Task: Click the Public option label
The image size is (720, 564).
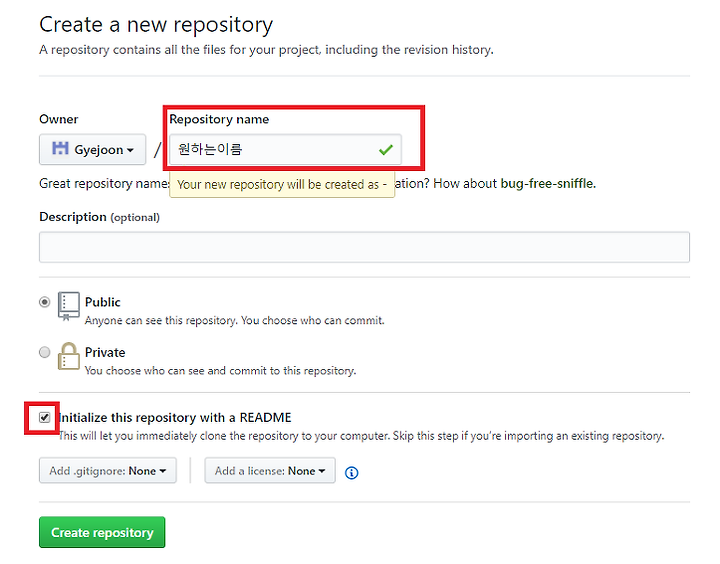Action: click(102, 302)
